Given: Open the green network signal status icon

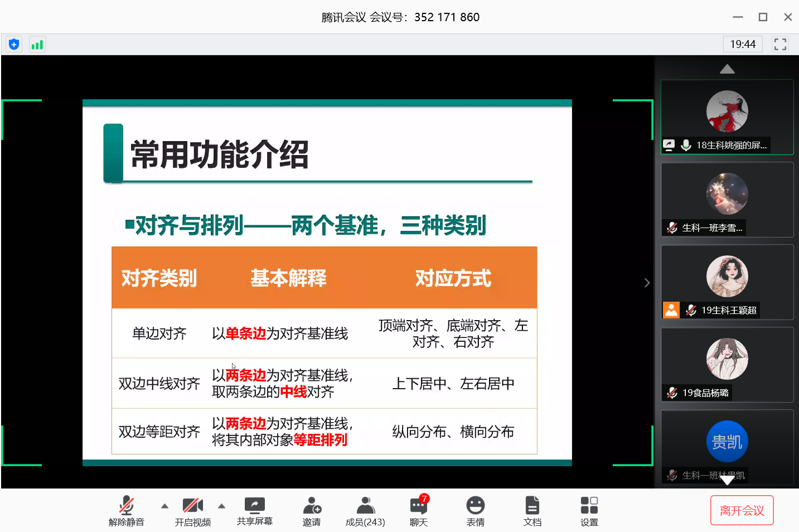Looking at the screenshot, I should point(37,45).
